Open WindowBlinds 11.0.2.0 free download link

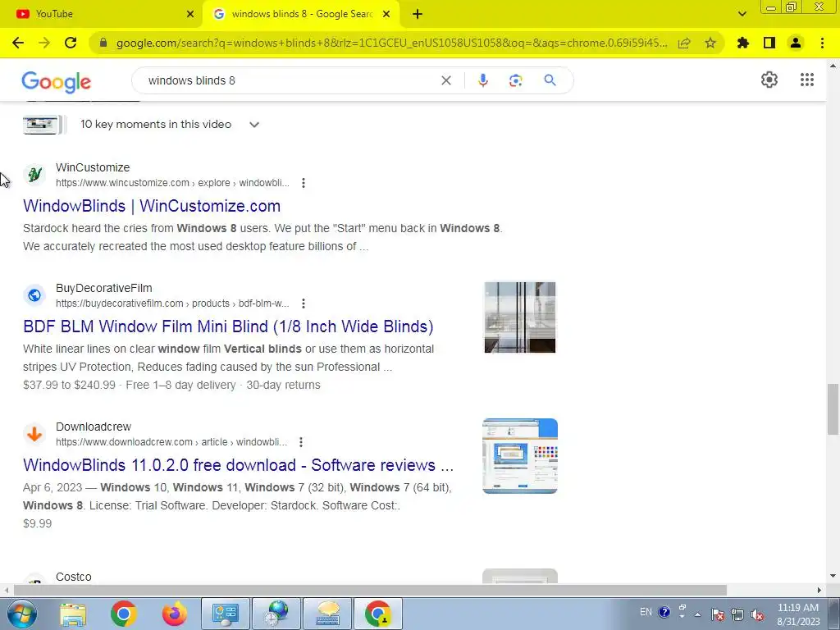(x=239, y=465)
